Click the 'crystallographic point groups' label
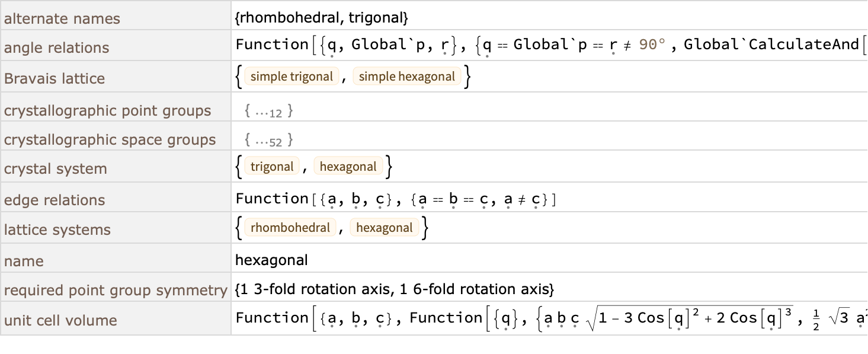Image resolution: width=868 pixels, height=354 pixels. [x=107, y=111]
